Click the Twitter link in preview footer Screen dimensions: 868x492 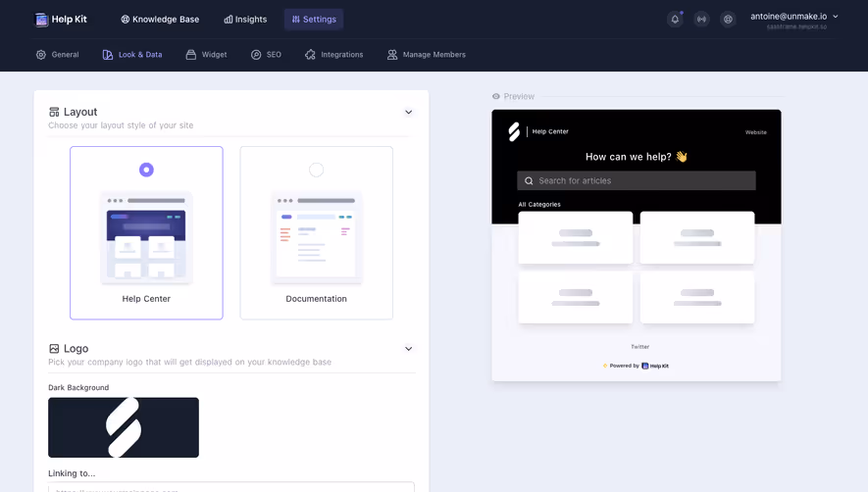click(x=639, y=347)
